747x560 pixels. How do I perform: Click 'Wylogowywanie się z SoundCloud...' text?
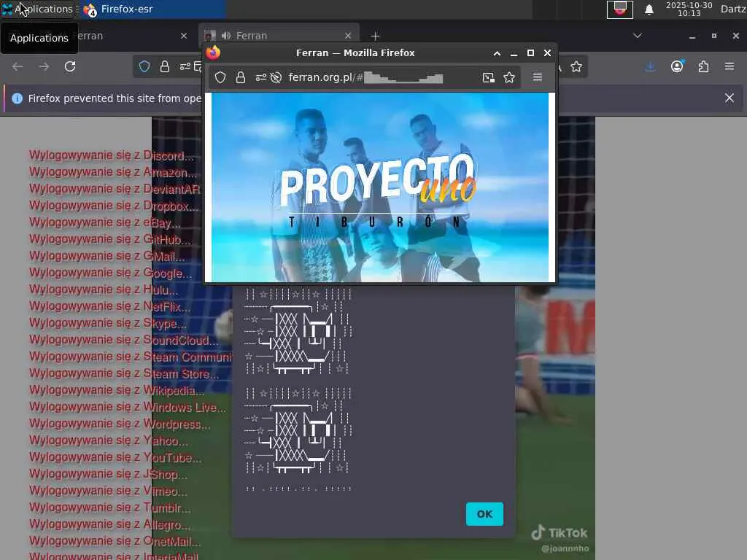(124, 340)
